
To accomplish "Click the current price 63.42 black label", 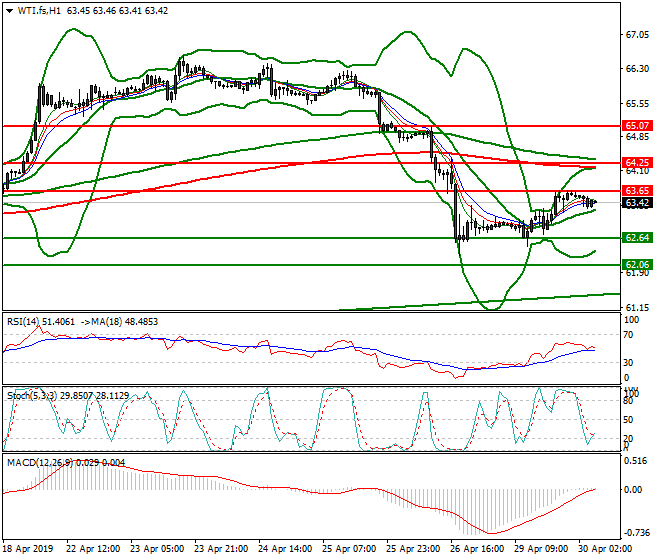I will (x=637, y=203).
